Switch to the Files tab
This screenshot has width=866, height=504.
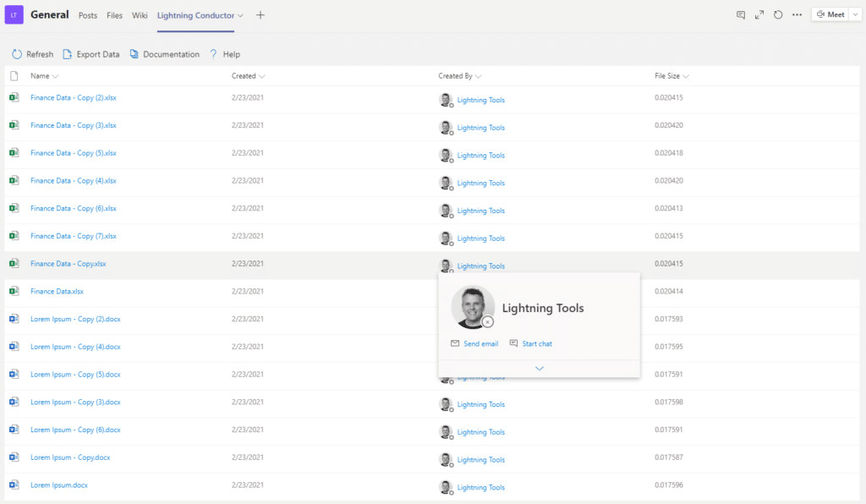point(114,15)
